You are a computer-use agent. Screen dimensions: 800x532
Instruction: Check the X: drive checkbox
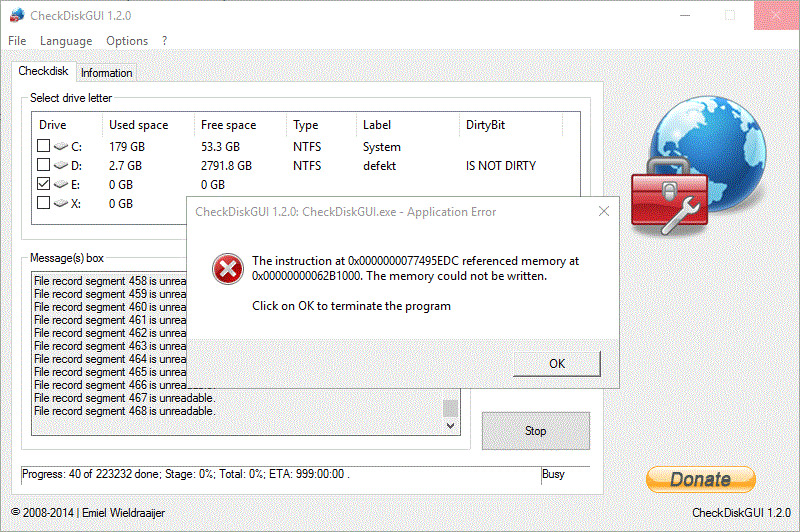click(x=43, y=202)
